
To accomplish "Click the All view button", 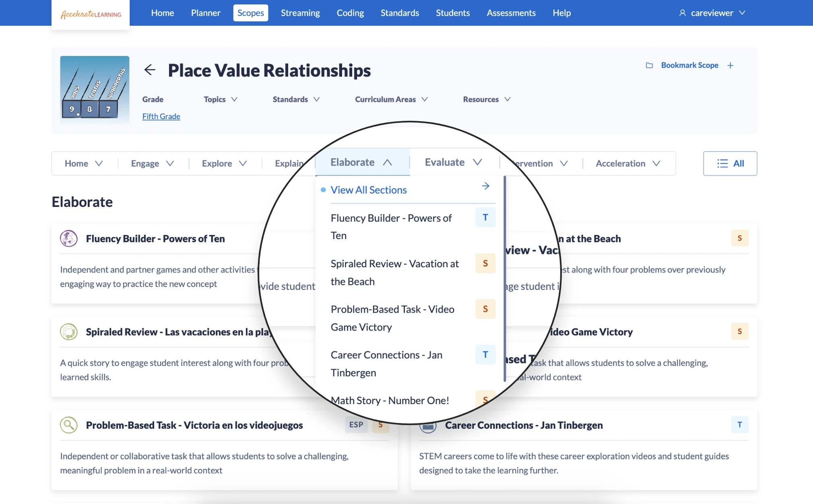I will click(730, 163).
